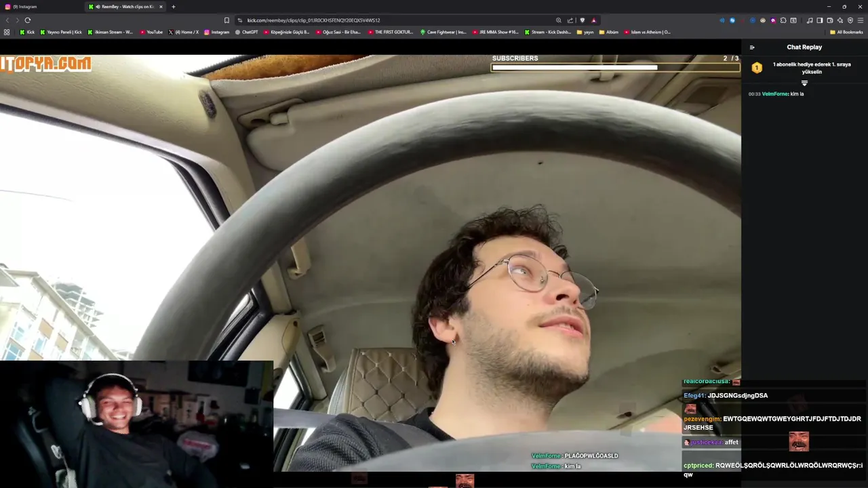Open a new browser tab
This screenshot has width=868, height=488.
(x=173, y=7)
